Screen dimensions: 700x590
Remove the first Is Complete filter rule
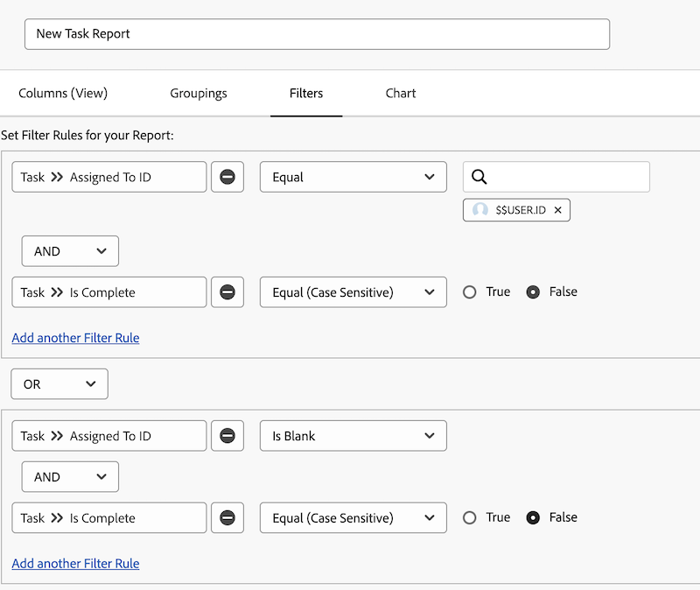(x=227, y=291)
